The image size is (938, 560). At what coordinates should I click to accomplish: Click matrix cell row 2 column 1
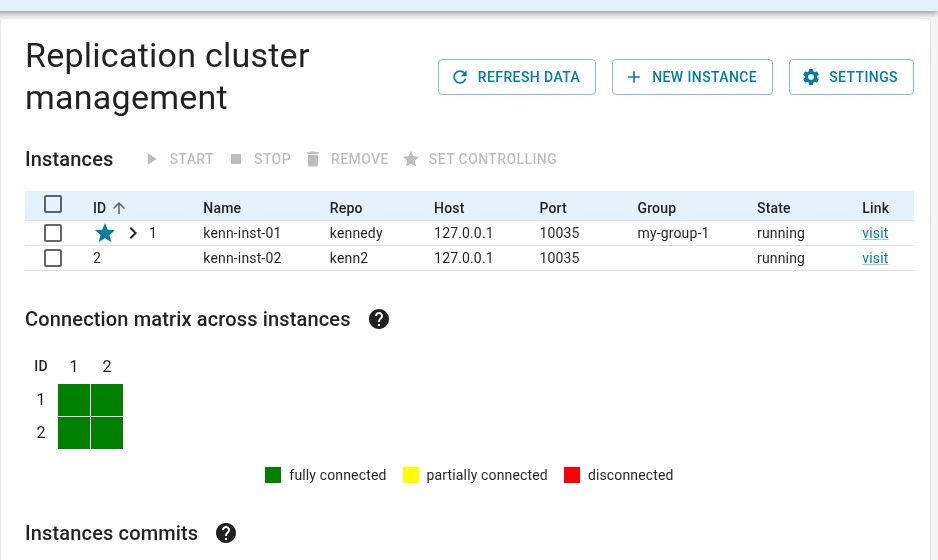click(74, 433)
